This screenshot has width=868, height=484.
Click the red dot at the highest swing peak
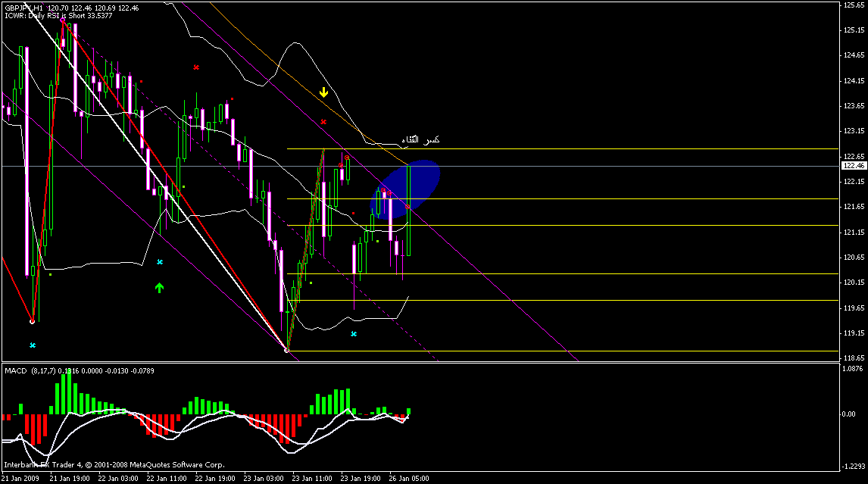(62, 20)
